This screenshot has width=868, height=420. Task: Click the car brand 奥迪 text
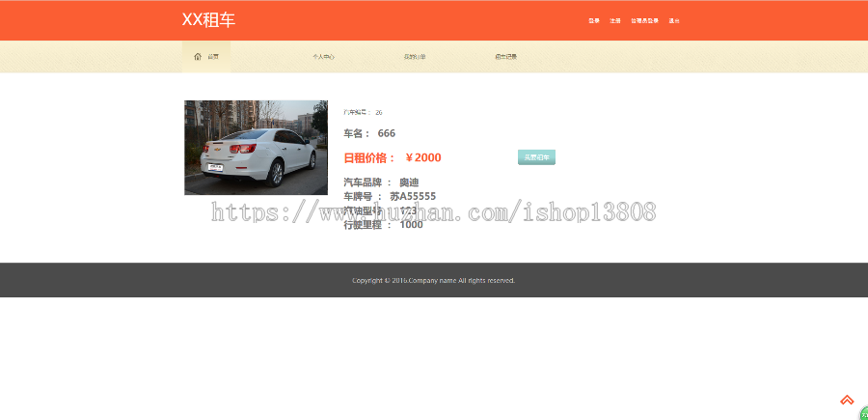pos(409,182)
